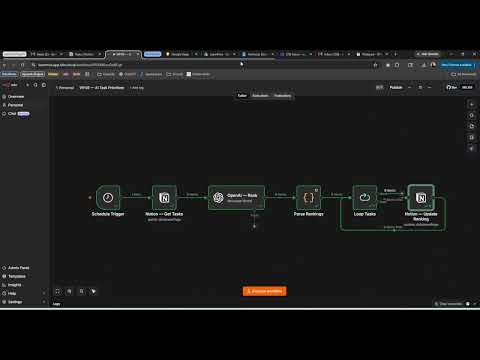Click the zoom-in canvas icon
The width and height of the screenshot is (480, 360).
pyautogui.click(x=69, y=291)
